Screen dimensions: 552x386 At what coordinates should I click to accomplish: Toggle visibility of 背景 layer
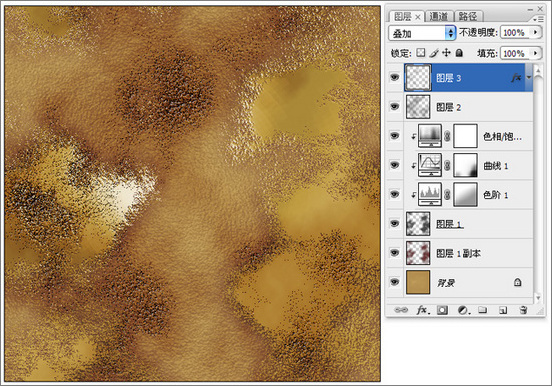pyautogui.click(x=395, y=282)
